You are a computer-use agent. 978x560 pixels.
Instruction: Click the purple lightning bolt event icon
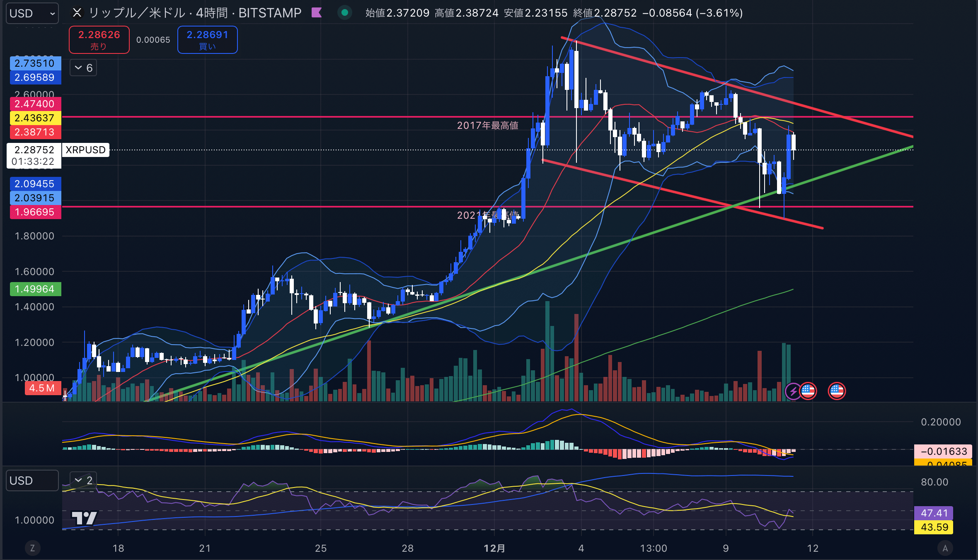pos(793,391)
